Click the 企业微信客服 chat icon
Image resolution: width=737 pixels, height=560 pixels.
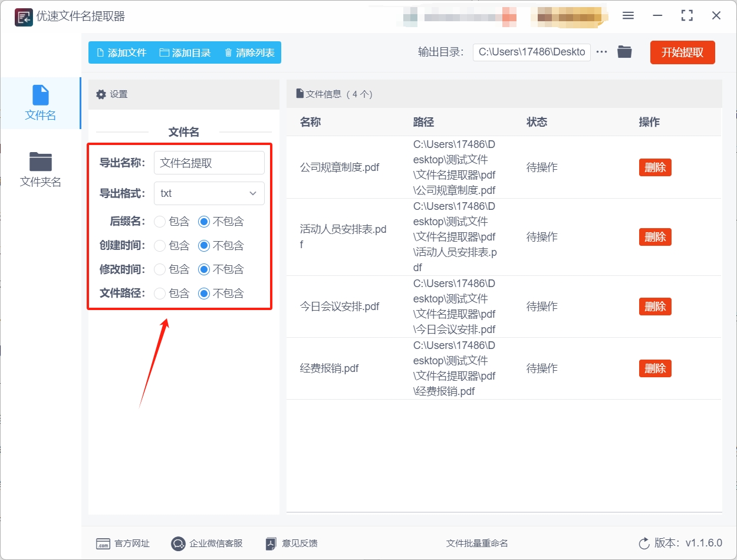178,543
